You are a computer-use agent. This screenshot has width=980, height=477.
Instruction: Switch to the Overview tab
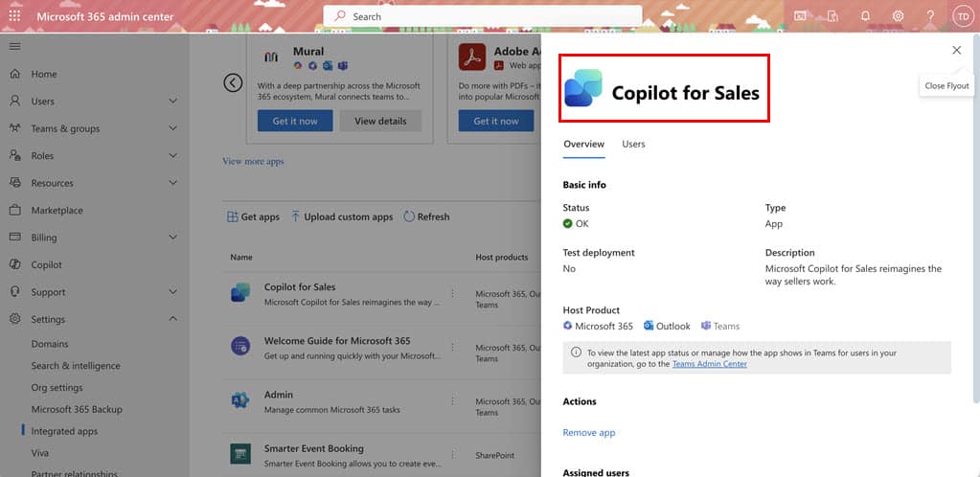click(583, 144)
